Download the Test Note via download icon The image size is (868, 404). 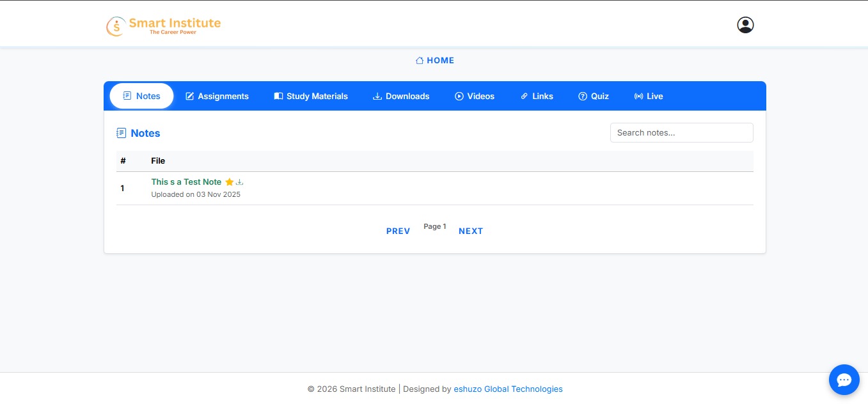pyautogui.click(x=240, y=182)
